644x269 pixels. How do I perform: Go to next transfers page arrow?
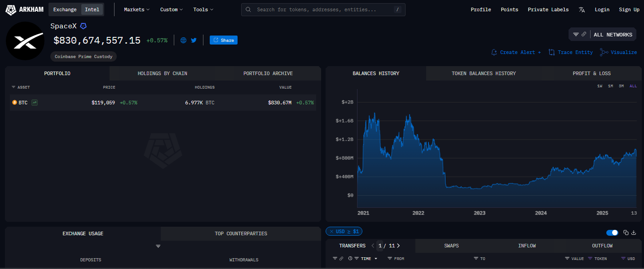click(x=398, y=246)
